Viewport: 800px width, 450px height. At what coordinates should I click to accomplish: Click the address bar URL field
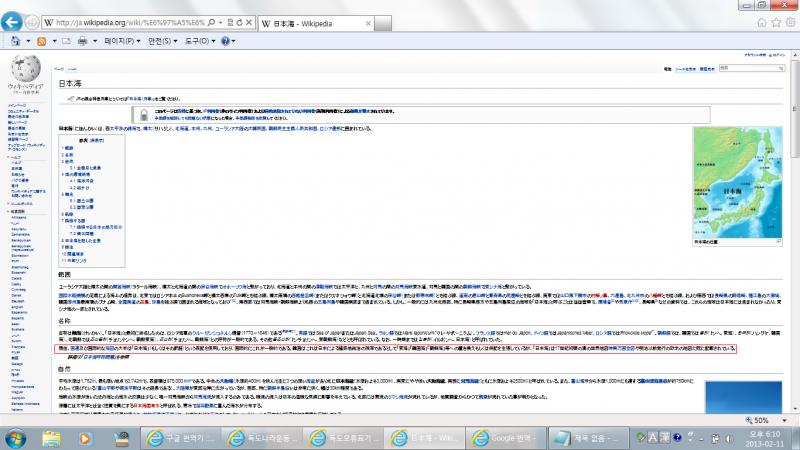pyautogui.click(x=130, y=21)
